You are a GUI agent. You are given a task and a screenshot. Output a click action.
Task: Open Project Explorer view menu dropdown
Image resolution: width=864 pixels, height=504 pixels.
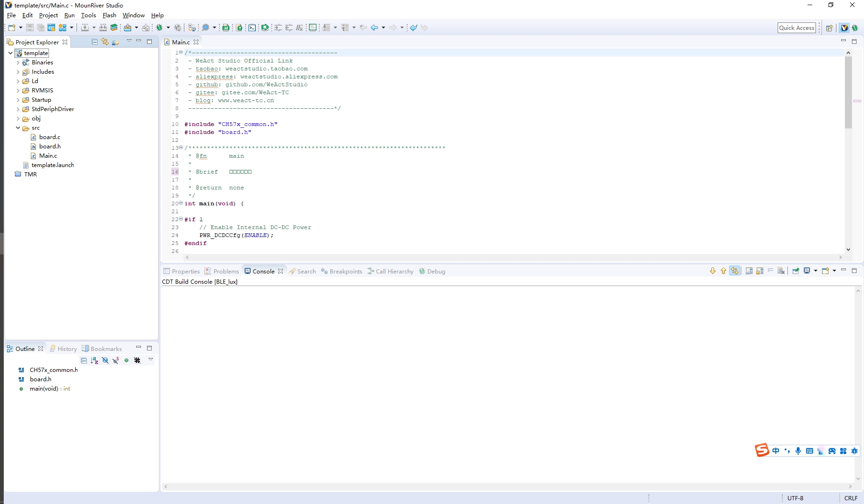coord(129,41)
